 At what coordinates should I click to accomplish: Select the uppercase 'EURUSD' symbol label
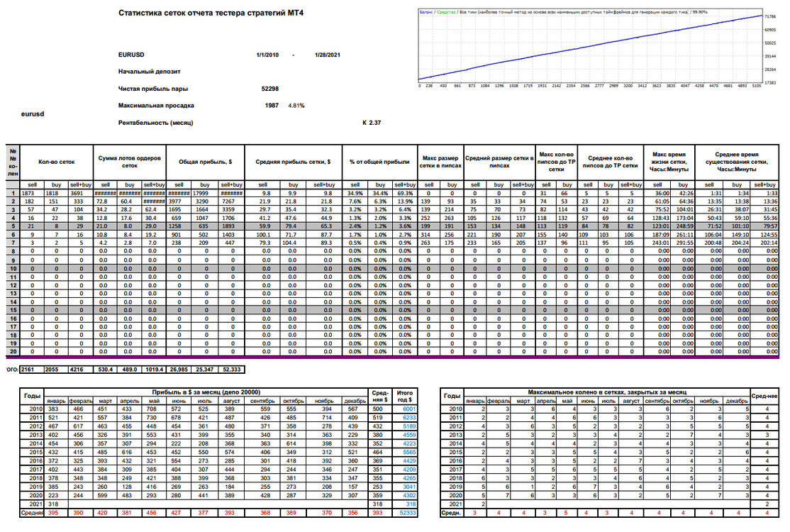pos(131,55)
